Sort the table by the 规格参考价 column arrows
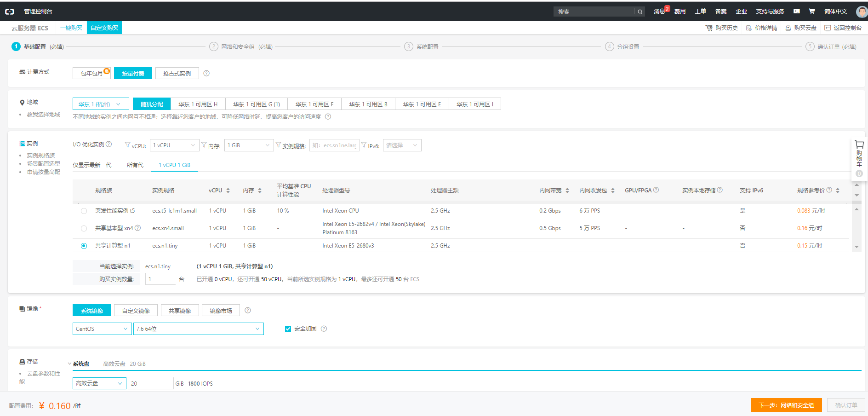The height and width of the screenshot is (416, 868). coord(838,191)
